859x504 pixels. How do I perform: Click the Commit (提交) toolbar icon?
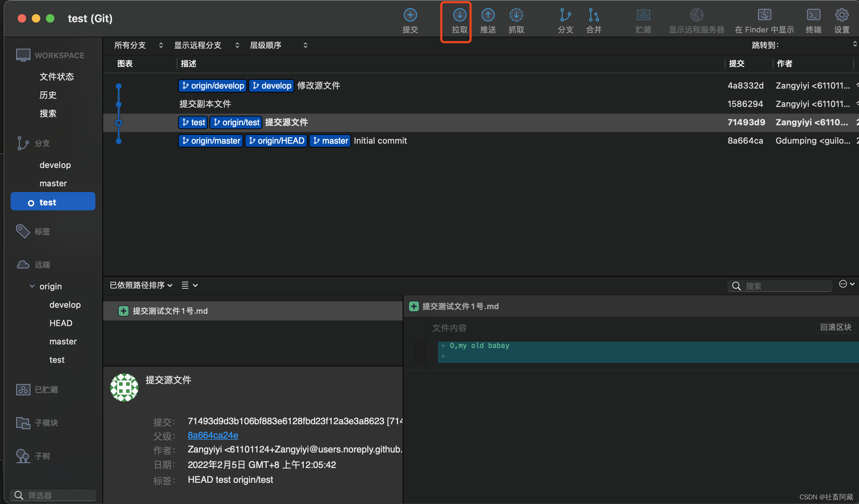(x=410, y=16)
